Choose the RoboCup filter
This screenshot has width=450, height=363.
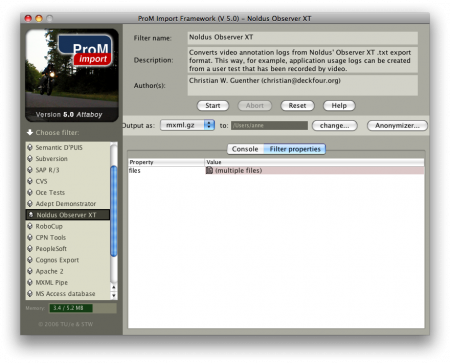68,226
